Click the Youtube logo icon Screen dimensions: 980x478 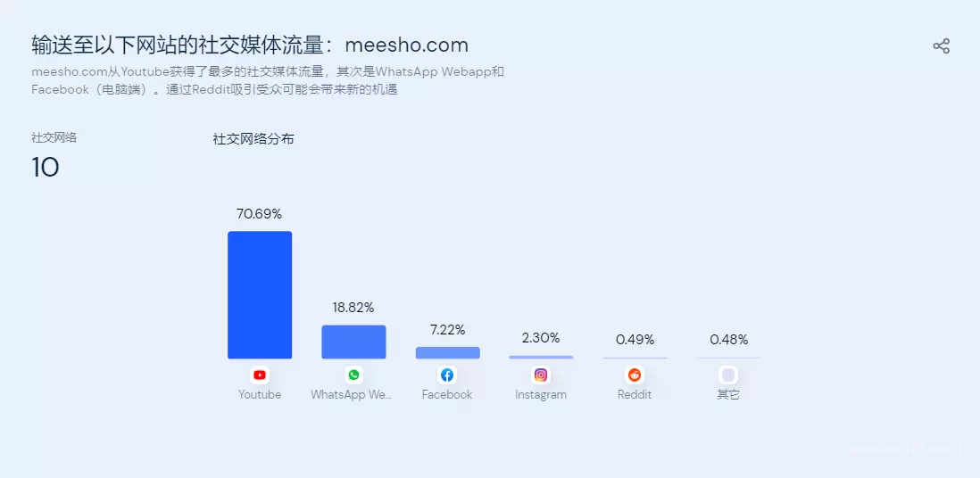point(260,375)
